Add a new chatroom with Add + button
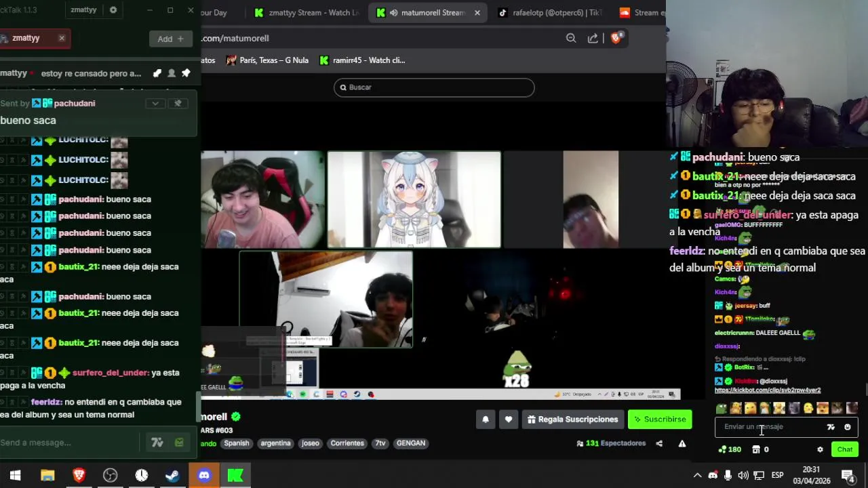Viewport: 868px width, 488px height. coord(170,39)
